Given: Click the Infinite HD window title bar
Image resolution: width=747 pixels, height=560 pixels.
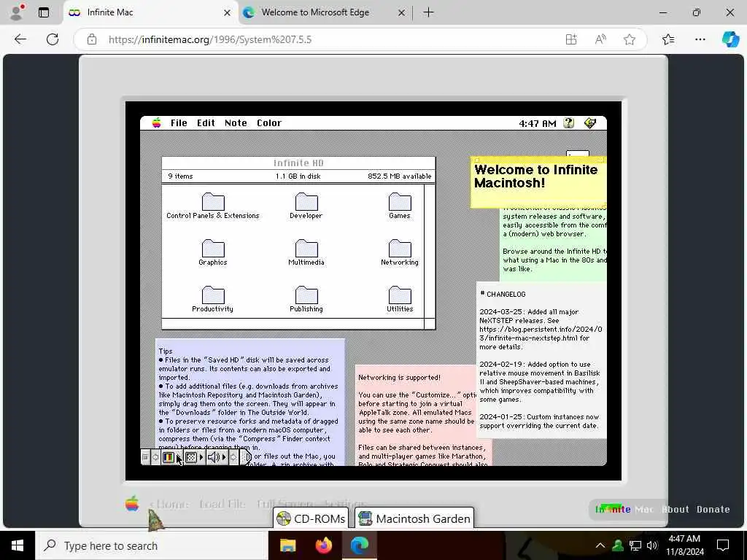Looking at the screenshot, I should 298,163.
